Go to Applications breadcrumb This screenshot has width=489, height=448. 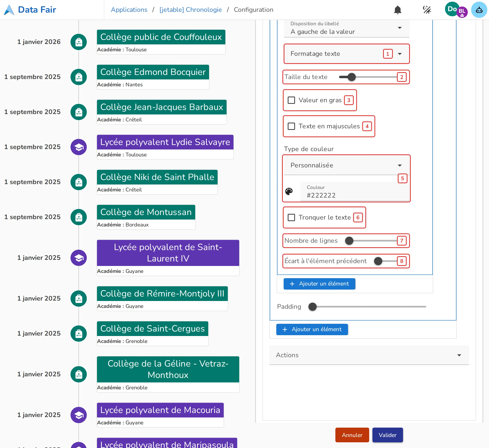click(x=129, y=10)
